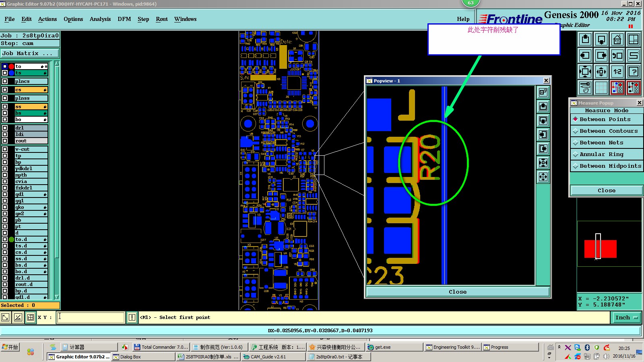Select Between Nets measure mode
The width and height of the screenshot is (644, 362).
coord(607,143)
